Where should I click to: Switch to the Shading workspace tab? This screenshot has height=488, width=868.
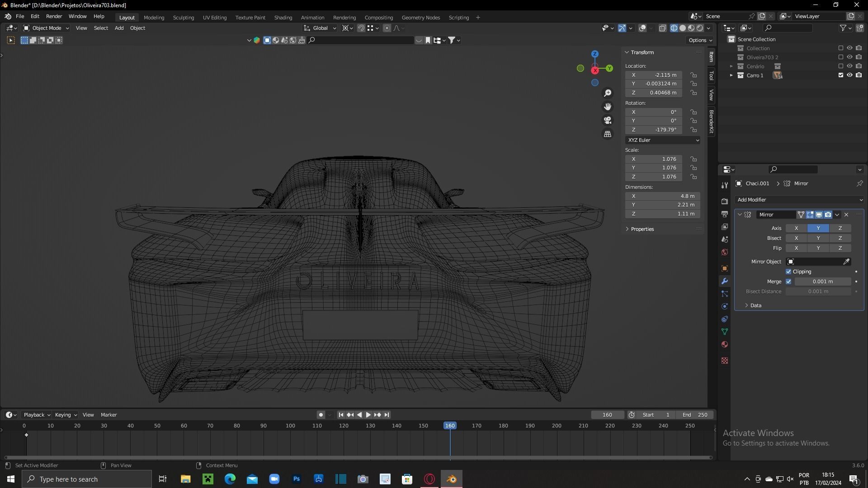(x=283, y=18)
